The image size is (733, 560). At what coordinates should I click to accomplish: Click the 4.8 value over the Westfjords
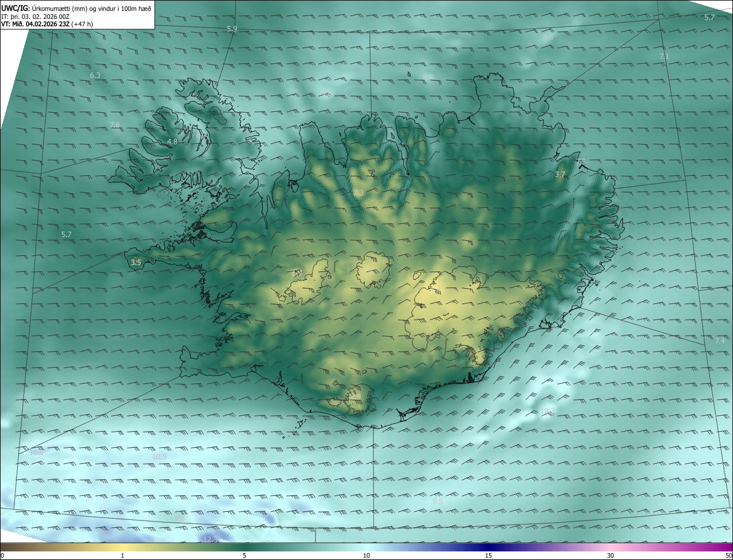(172, 141)
